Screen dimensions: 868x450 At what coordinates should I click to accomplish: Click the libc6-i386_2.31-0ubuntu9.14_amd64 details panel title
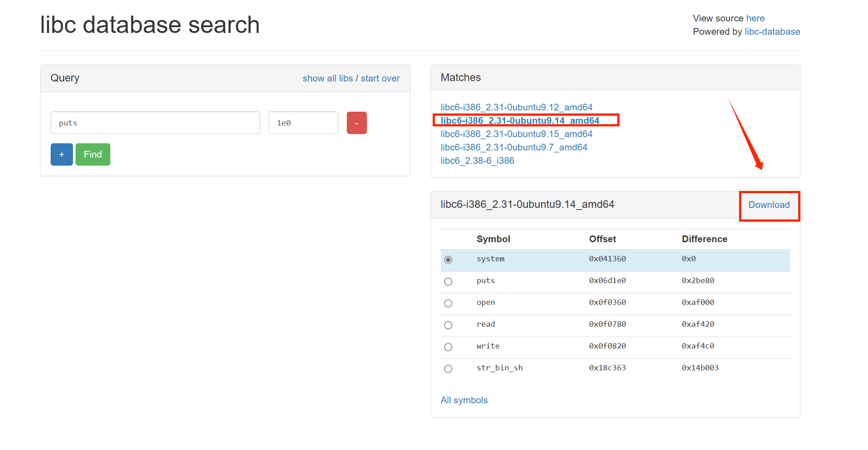tap(527, 204)
